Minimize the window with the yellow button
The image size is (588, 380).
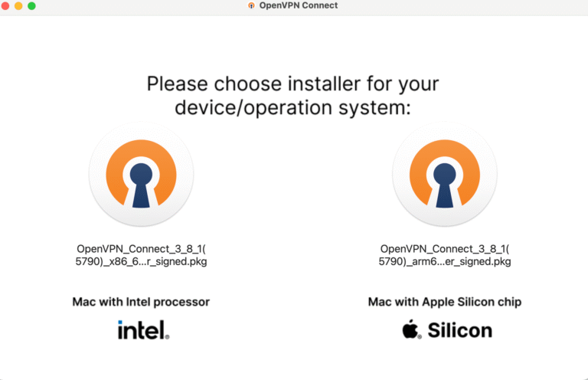[x=18, y=5]
